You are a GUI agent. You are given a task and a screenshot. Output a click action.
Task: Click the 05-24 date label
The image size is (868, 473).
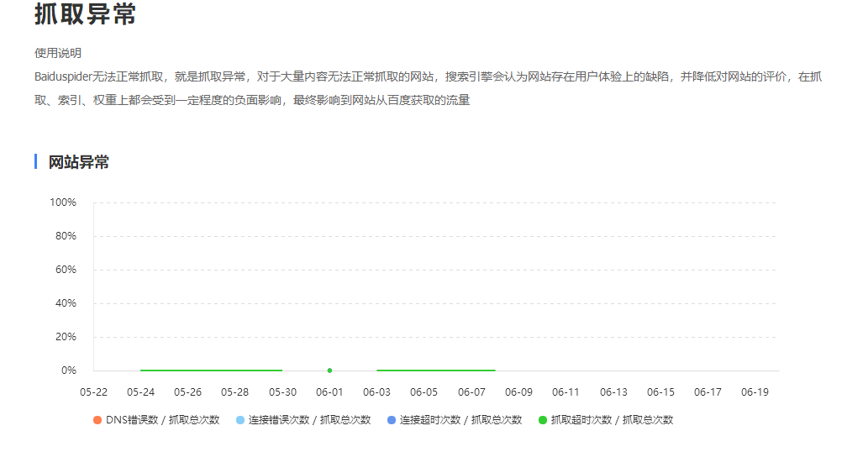pos(140,392)
